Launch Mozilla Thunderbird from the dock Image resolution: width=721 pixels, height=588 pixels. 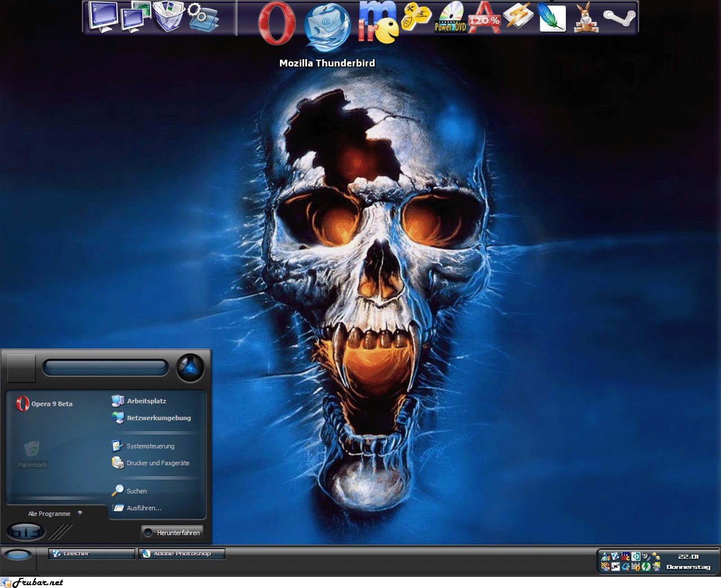pos(327,28)
